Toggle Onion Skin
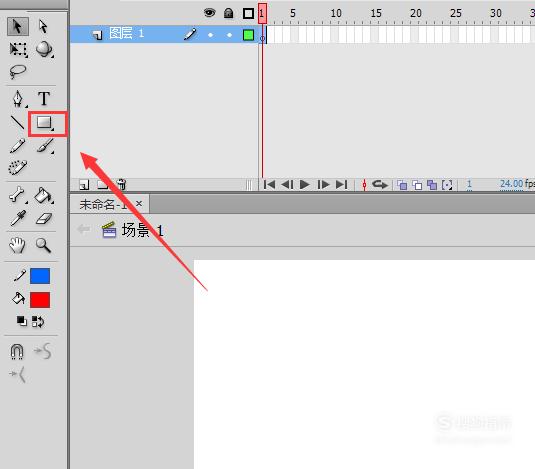Image resolution: width=535 pixels, height=469 pixels. pos(402,185)
